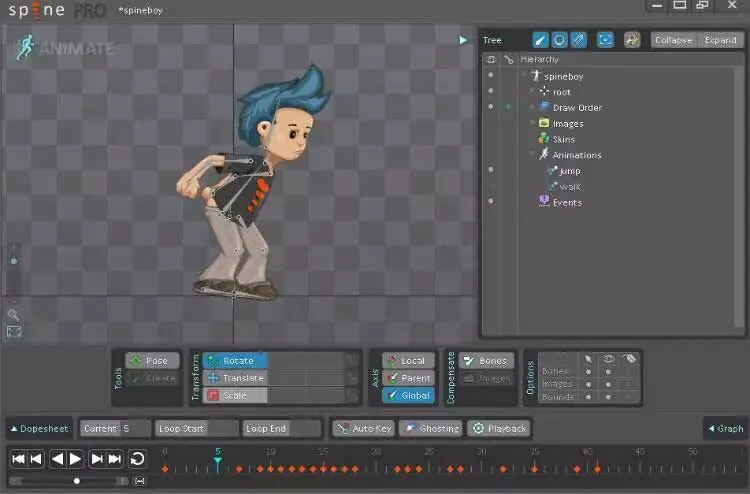
Task: Expand the Images node
Action: click(x=532, y=122)
